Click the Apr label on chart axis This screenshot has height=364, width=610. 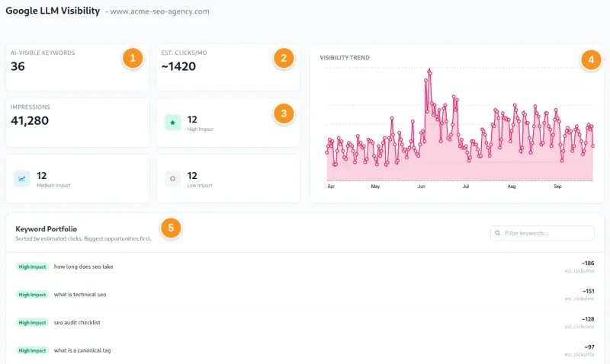coord(331,187)
